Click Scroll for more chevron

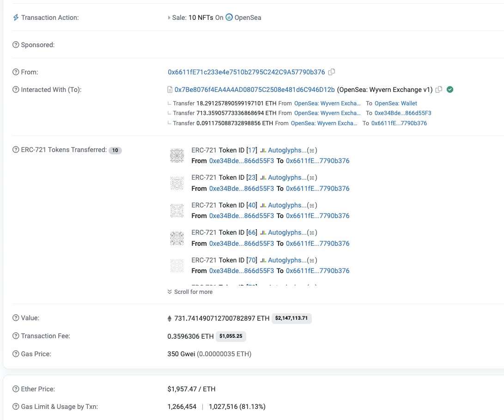[170, 292]
